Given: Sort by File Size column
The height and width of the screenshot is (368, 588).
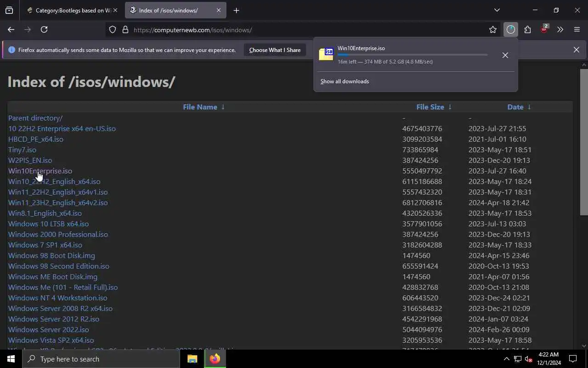Looking at the screenshot, I should pos(430,107).
